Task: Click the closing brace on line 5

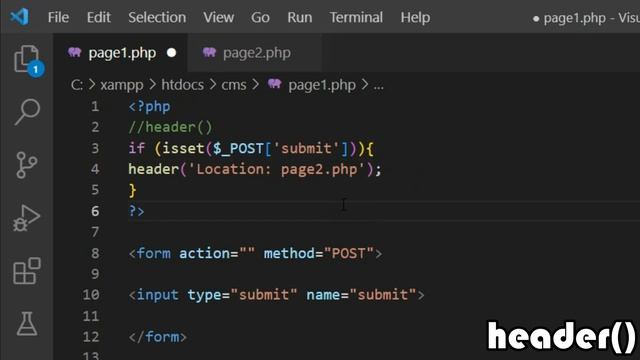Action: 133,190
